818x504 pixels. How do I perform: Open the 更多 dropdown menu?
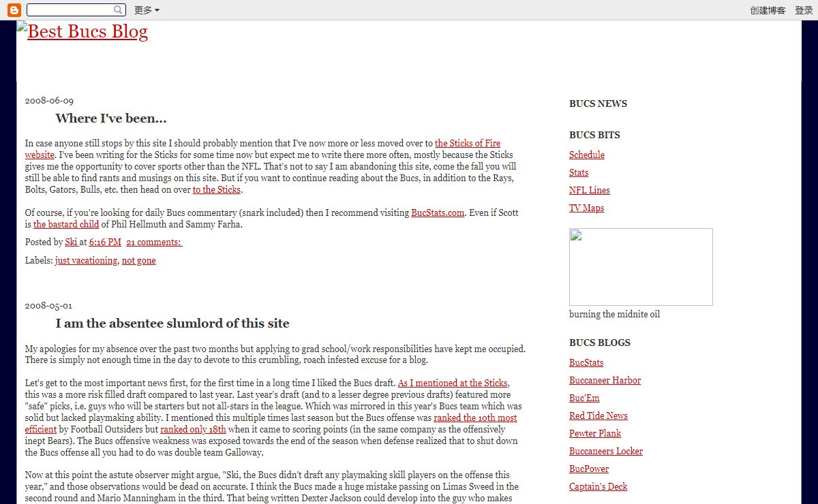point(147,10)
